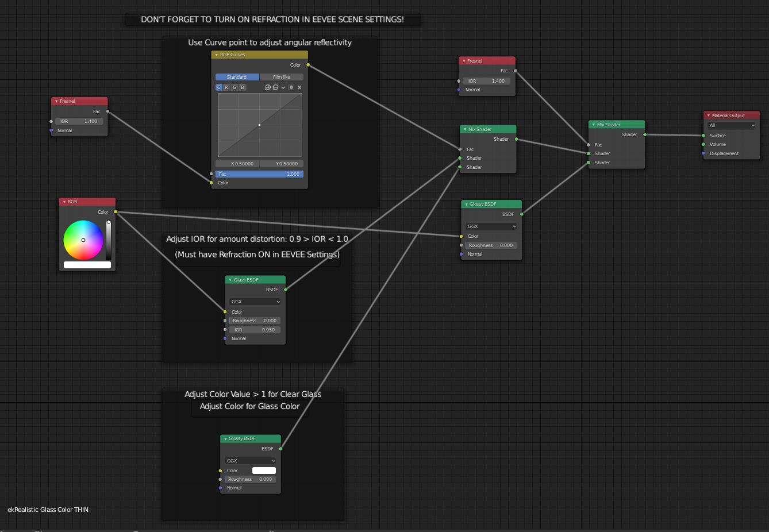Select the B channel curve button
The height and width of the screenshot is (532, 769).
243,87
